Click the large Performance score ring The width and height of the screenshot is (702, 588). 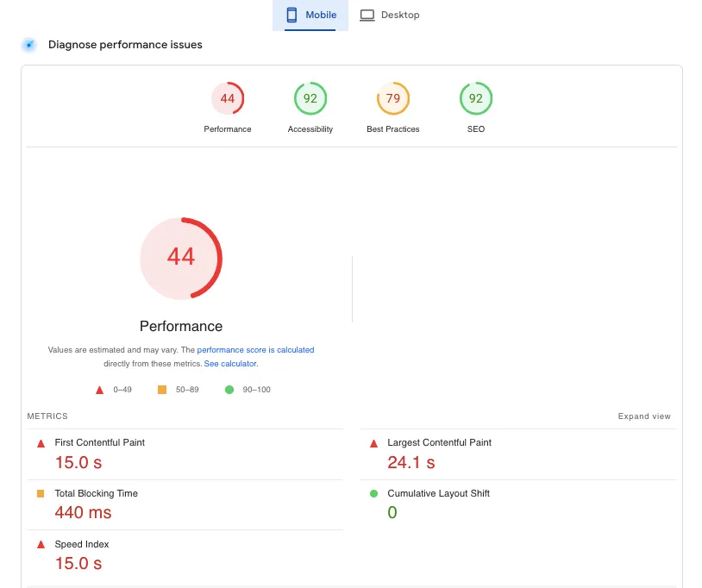click(x=181, y=258)
